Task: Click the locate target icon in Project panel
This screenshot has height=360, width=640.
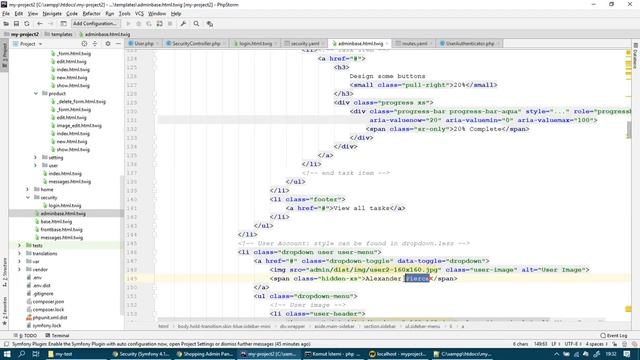Action: (x=84, y=44)
